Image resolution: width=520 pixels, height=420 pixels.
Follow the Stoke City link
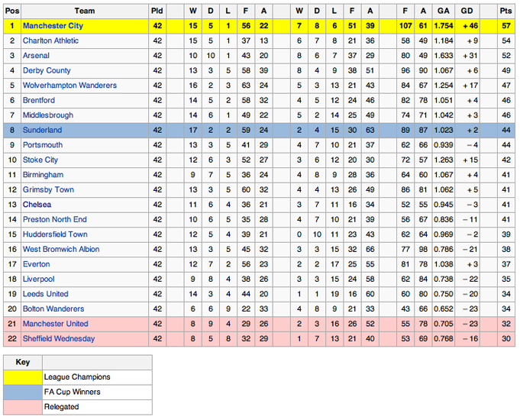(40, 160)
